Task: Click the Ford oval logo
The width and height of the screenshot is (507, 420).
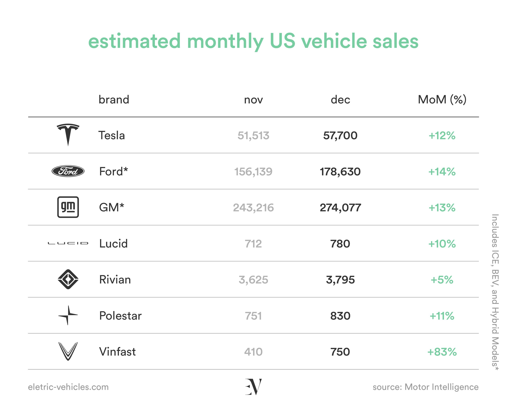Action: [x=68, y=171]
